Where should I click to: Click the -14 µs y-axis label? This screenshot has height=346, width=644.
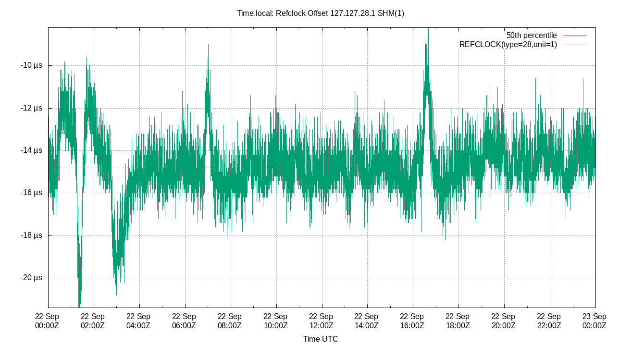32,150
